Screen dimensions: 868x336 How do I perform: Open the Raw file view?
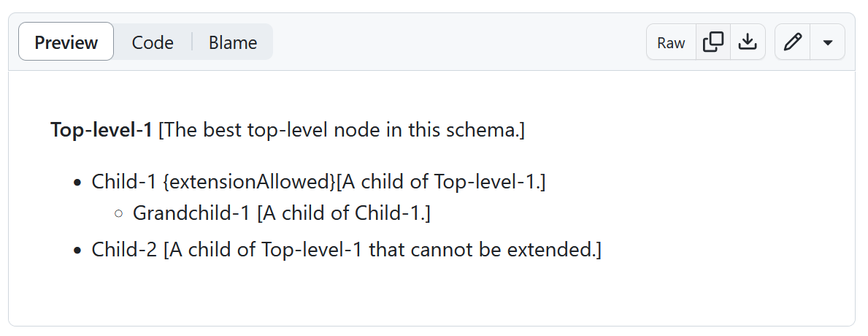[671, 42]
